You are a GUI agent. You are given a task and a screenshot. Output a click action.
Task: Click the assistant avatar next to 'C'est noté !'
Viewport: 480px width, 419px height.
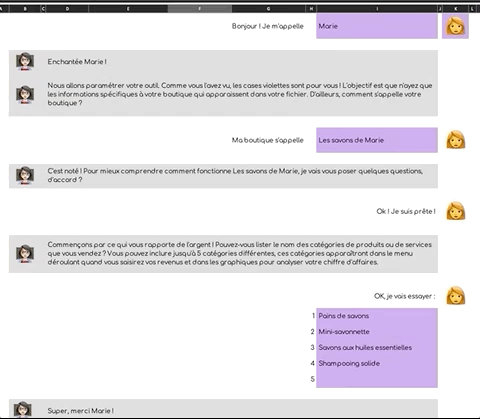tap(25, 175)
